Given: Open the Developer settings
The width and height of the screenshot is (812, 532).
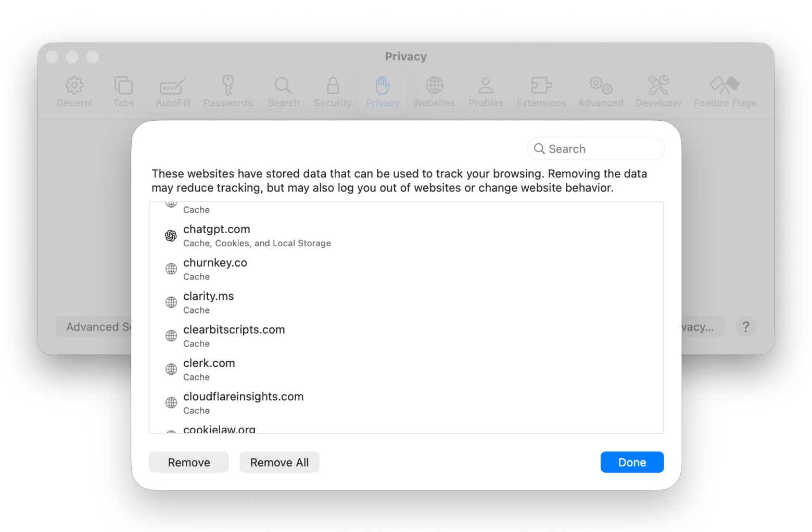Looking at the screenshot, I should (x=658, y=91).
